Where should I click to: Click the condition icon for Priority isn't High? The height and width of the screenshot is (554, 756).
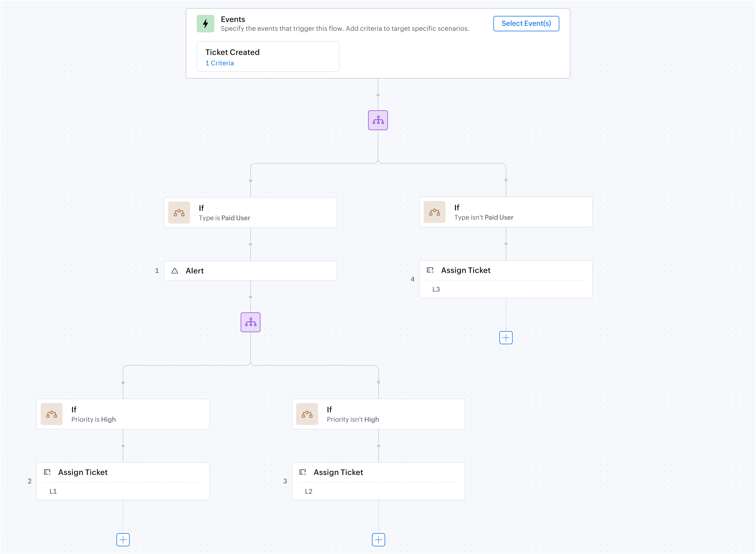coord(307,414)
